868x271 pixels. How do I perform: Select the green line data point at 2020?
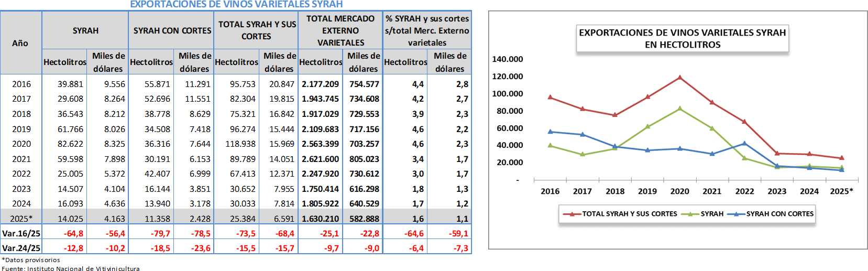tap(680, 109)
